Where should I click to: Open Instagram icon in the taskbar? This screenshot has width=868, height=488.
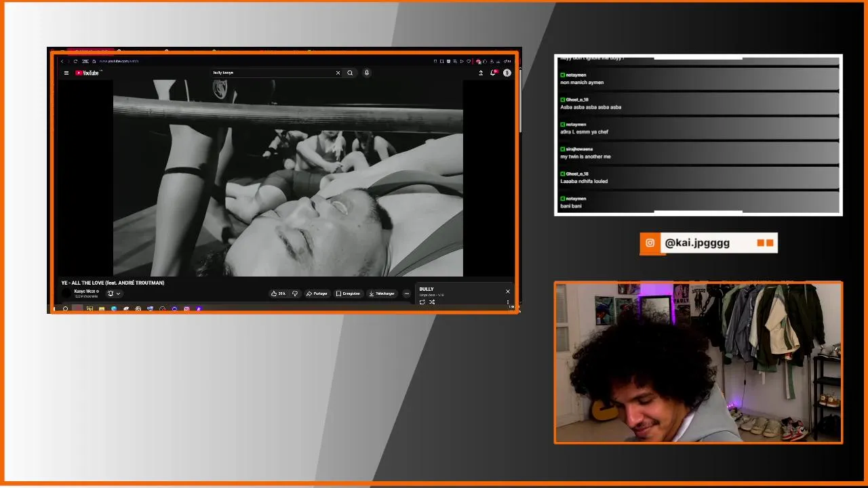pos(186,309)
